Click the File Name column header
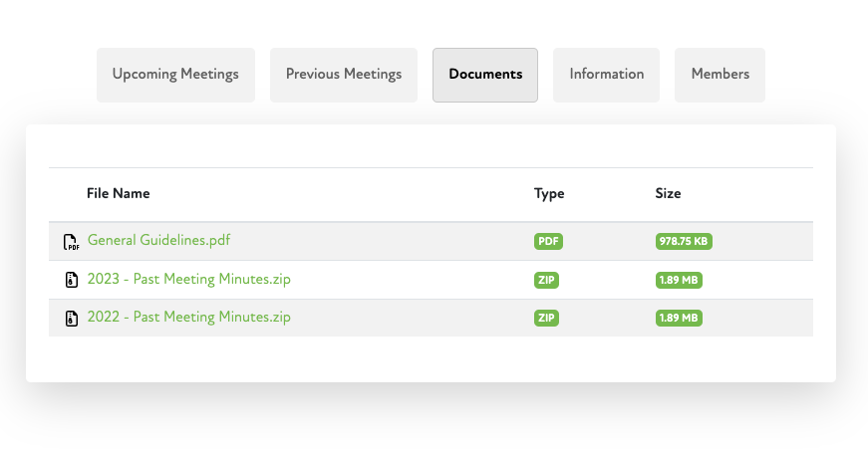Image resolution: width=868 pixels, height=449 pixels. click(x=118, y=194)
